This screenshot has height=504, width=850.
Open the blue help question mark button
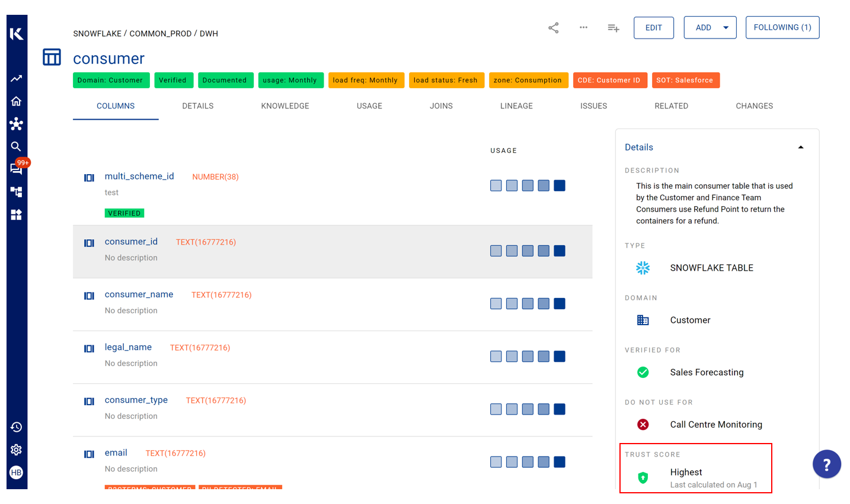point(826,464)
